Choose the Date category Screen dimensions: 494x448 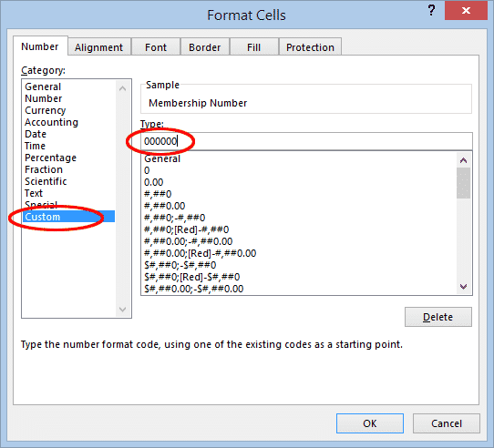click(x=36, y=134)
